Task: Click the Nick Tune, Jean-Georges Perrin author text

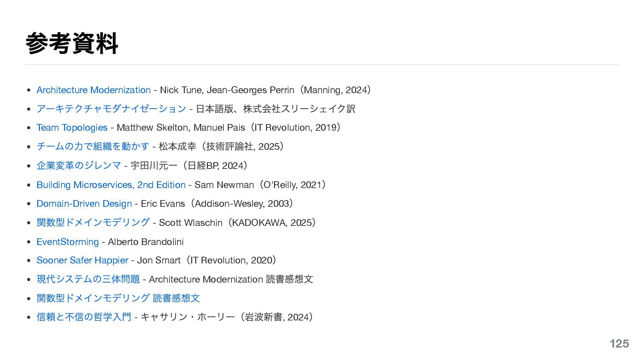Action: pyautogui.click(x=227, y=90)
